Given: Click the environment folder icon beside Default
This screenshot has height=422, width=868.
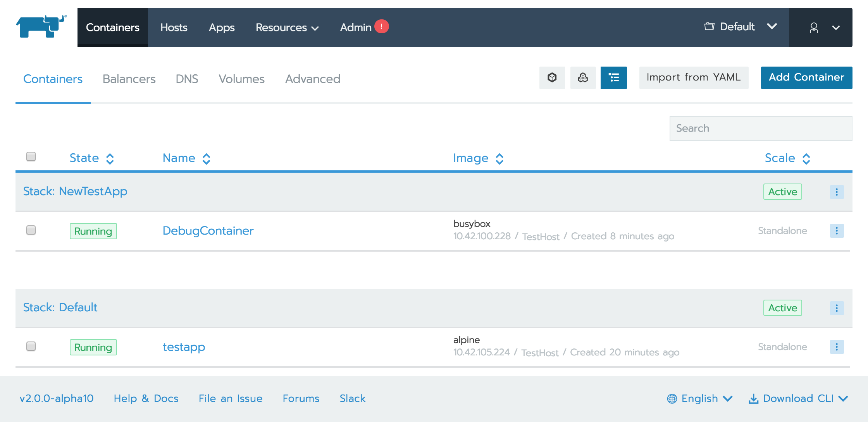Looking at the screenshot, I should click(709, 26).
